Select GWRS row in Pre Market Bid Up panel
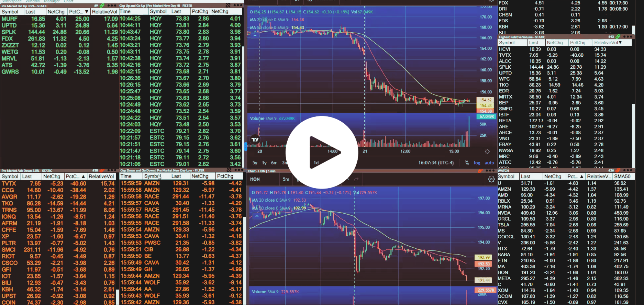The image size is (644, 305). pyautogui.click(x=59, y=72)
